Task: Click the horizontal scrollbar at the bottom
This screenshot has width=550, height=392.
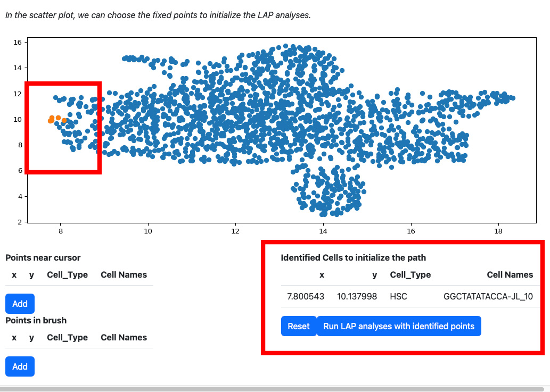Action: point(275,389)
